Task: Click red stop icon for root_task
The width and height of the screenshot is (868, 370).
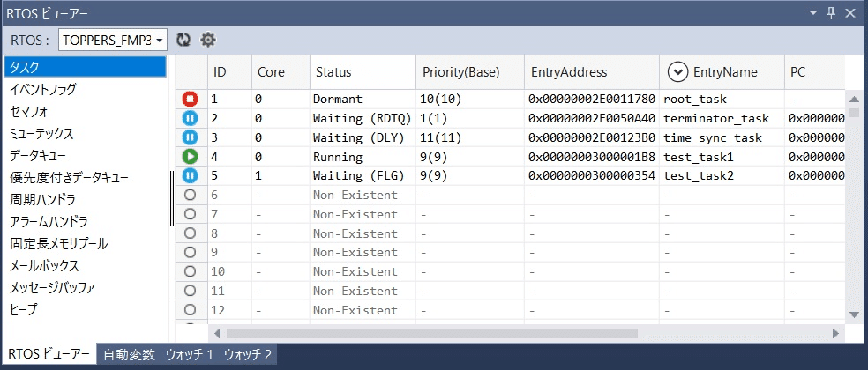Action: click(191, 100)
